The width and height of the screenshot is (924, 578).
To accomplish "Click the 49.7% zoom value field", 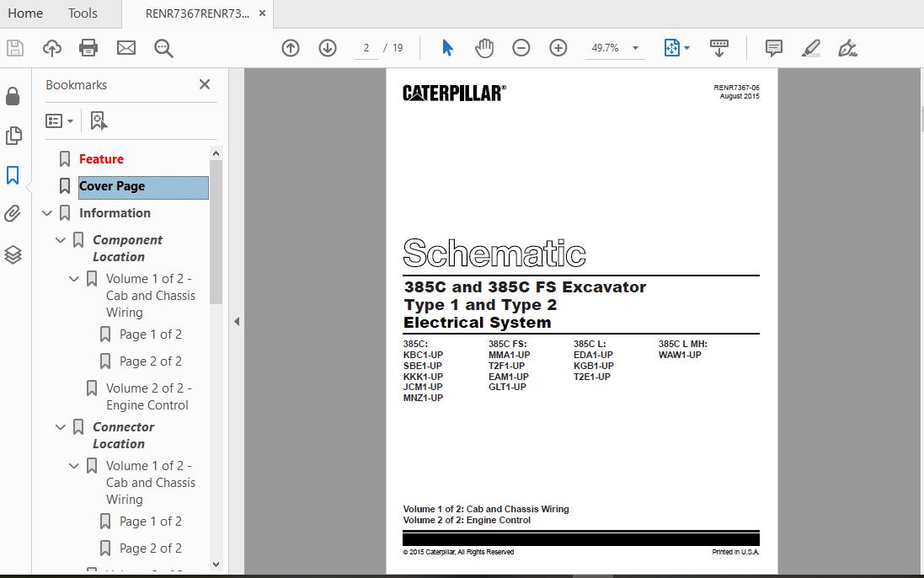I will (x=605, y=48).
